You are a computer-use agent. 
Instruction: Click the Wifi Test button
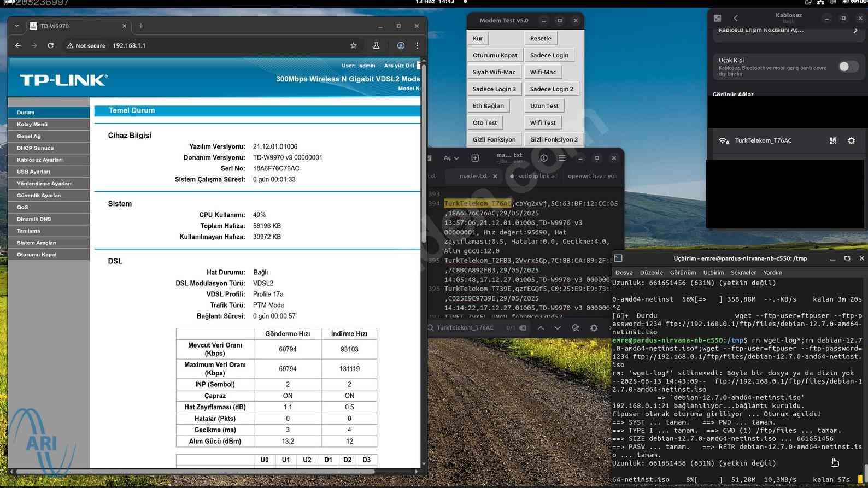tap(542, 123)
